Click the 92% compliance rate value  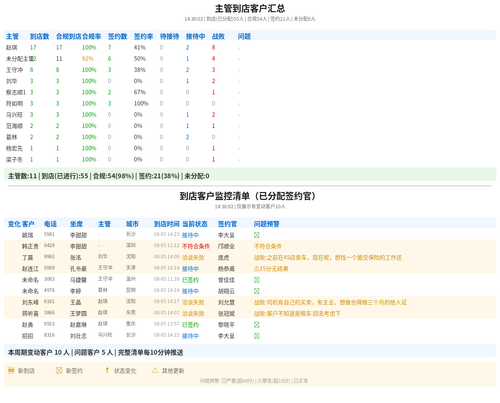coord(88,59)
